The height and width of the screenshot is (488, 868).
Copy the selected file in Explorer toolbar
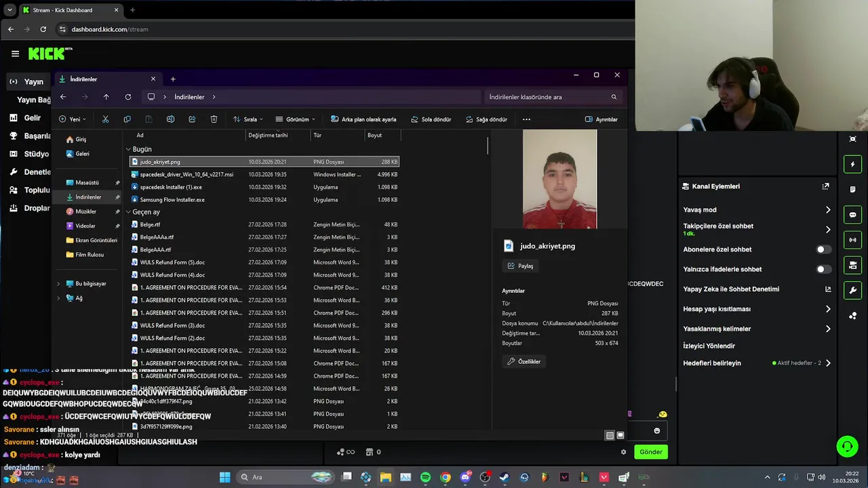tap(127, 119)
